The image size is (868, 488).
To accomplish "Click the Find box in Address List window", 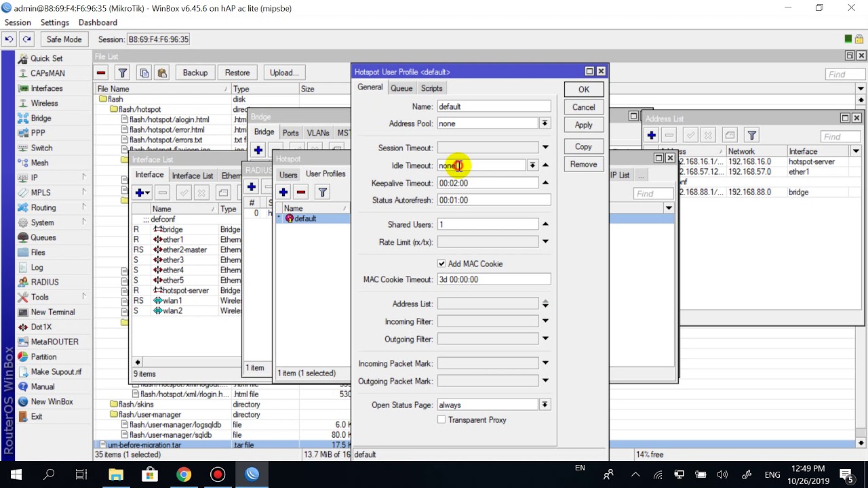I will (x=841, y=136).
